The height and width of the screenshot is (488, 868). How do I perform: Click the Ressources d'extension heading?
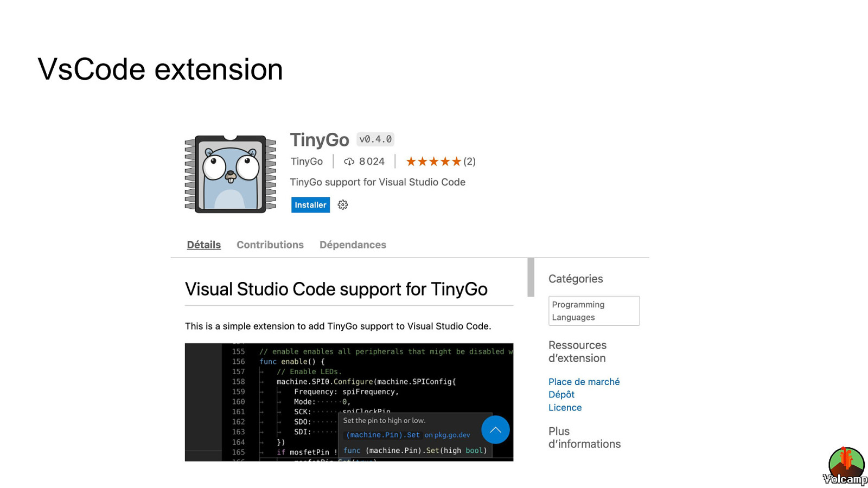tap(577, 351)
